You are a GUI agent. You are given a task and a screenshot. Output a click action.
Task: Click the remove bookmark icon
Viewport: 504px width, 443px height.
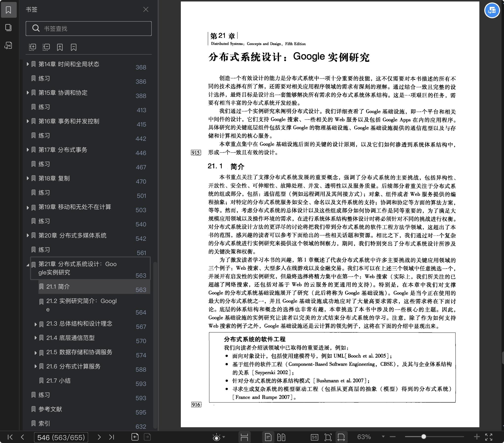point(73,47)
